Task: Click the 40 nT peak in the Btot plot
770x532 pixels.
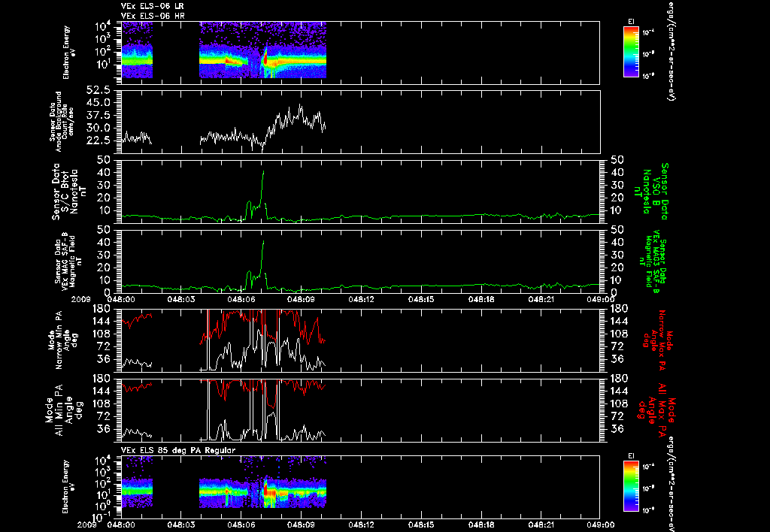Action: 264,172
